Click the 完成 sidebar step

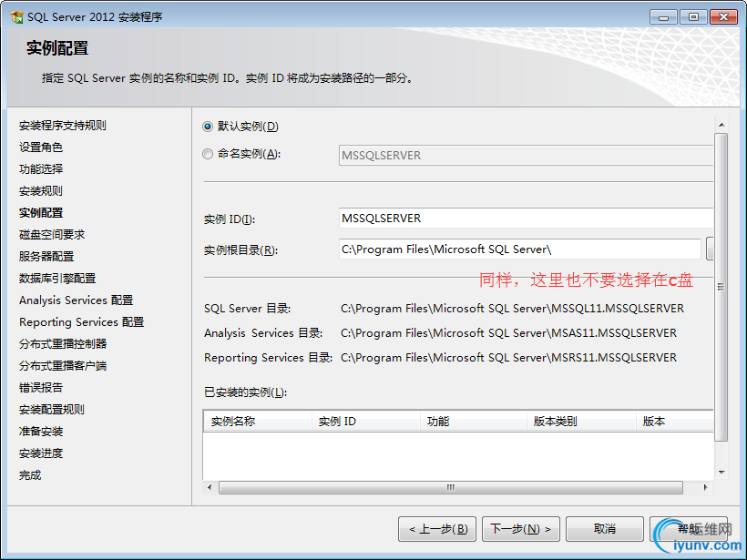[30, 475]
